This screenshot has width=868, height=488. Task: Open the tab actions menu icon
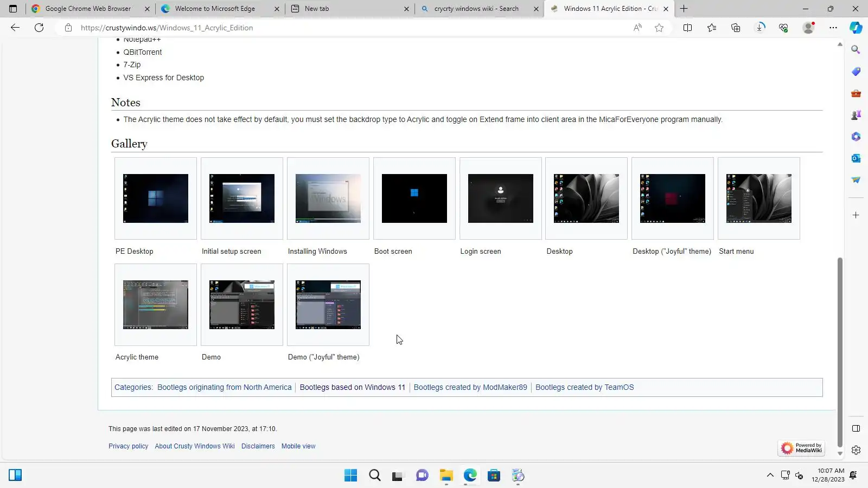[13, 9]
